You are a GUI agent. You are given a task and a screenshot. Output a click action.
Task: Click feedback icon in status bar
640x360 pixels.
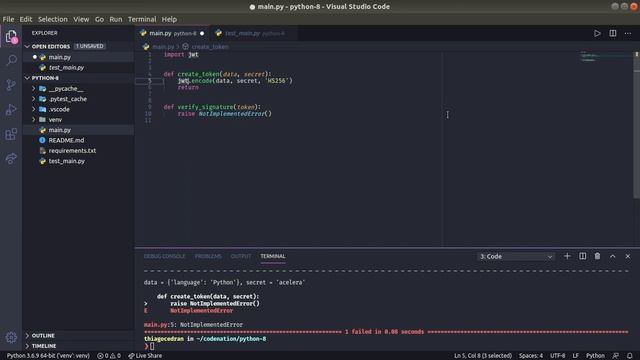(x=616, y=356)
